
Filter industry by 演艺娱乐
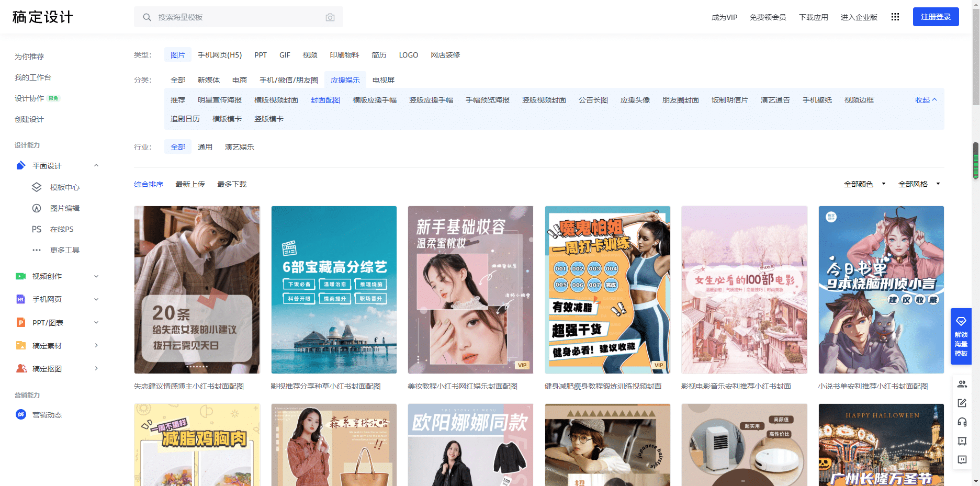click(240, 147)
